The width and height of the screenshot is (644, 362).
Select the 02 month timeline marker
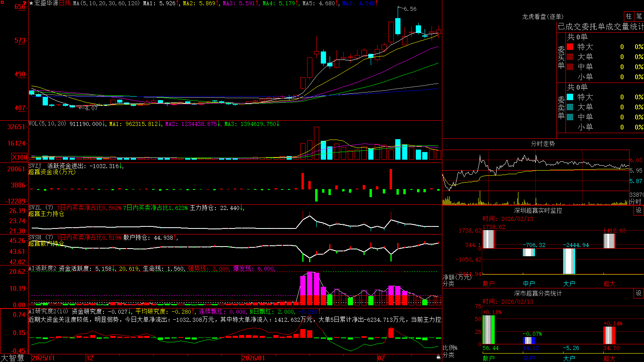pyautogui.click(x=381, y=358)
